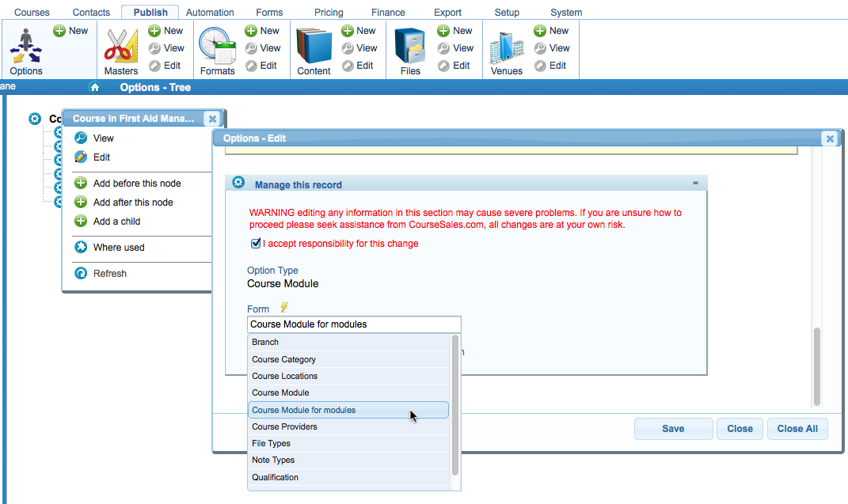The height and width of the screenshot is (504, 848).
Task: Select Note Types from the Form list
Action: point(348,460)
